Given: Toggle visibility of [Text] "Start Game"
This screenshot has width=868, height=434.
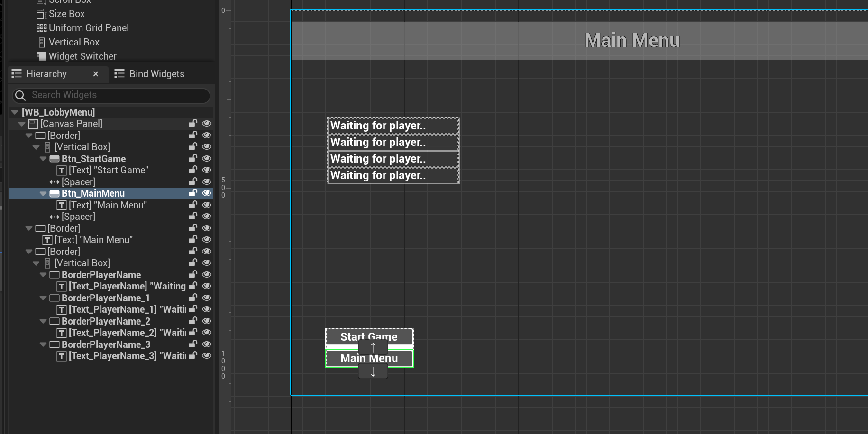Looking at the screenshot, I should click(207, 170).
